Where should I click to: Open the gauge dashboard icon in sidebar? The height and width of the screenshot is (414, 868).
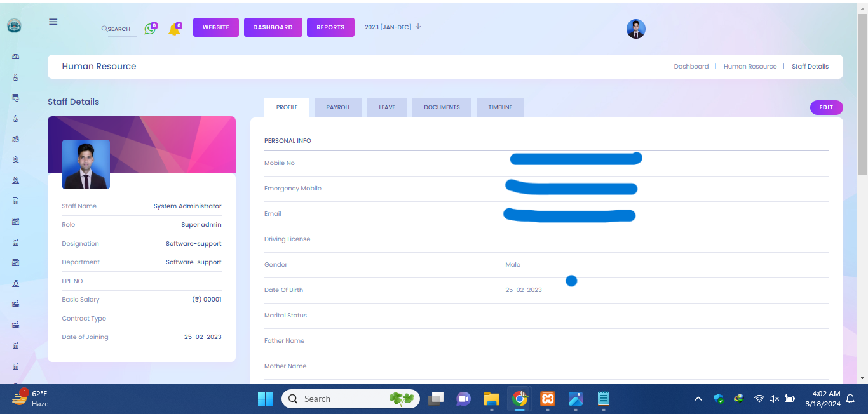point(16,57)
